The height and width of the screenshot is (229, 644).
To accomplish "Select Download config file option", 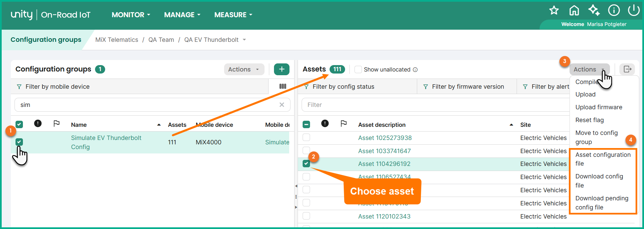I will click(x=599, y=181).
